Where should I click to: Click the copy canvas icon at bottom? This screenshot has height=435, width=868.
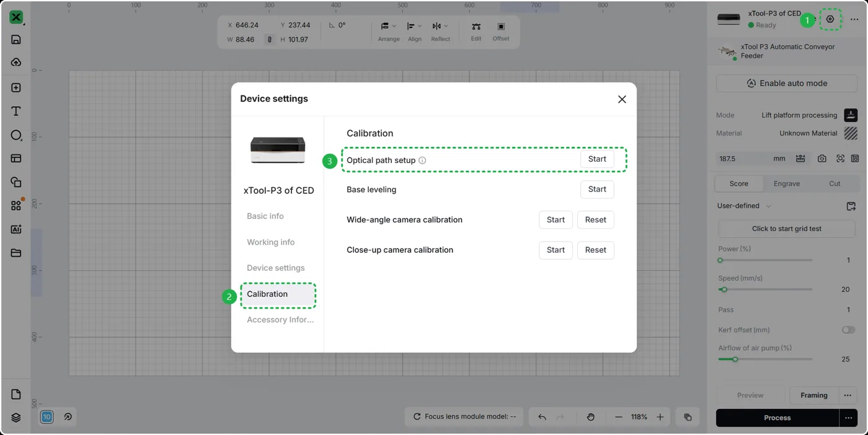coord(688,417)
